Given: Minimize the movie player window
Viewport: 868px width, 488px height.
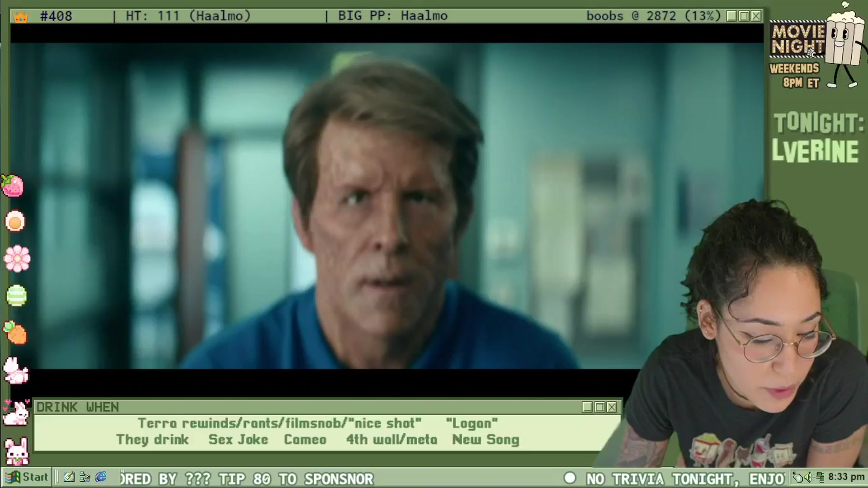Looking at the screenshot, I should tap(732, 16).
